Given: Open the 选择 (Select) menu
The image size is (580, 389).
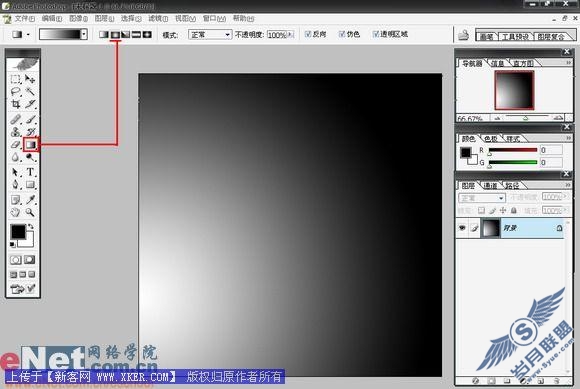Looking at the screenshot, I should [x=131, y=18].
